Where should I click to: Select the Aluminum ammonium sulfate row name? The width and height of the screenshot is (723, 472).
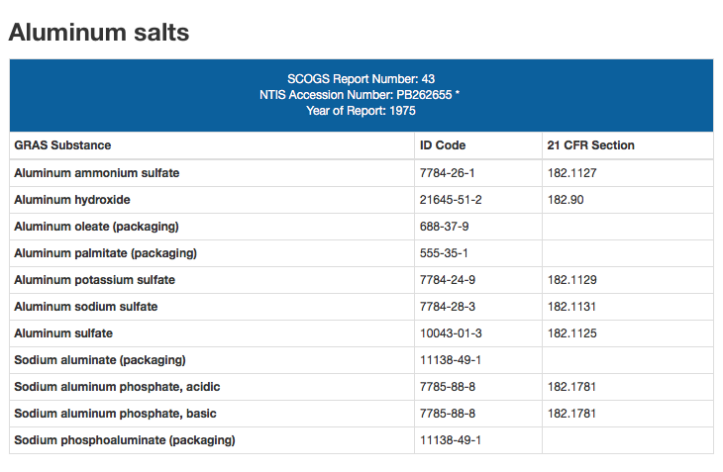click(x=97, y=173)
